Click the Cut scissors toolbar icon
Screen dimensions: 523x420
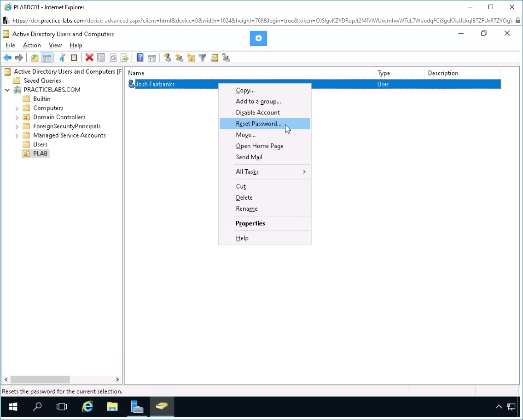62,58
